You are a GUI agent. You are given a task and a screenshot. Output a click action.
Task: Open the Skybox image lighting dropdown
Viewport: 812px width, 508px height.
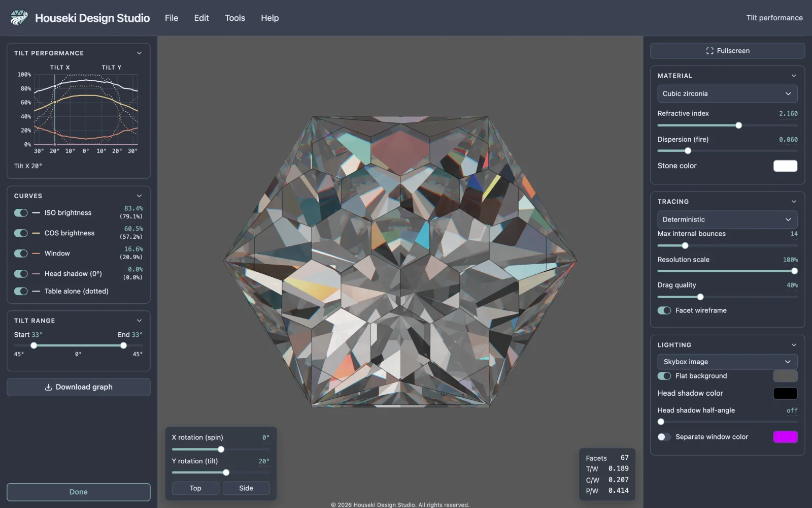click(727, 362)
